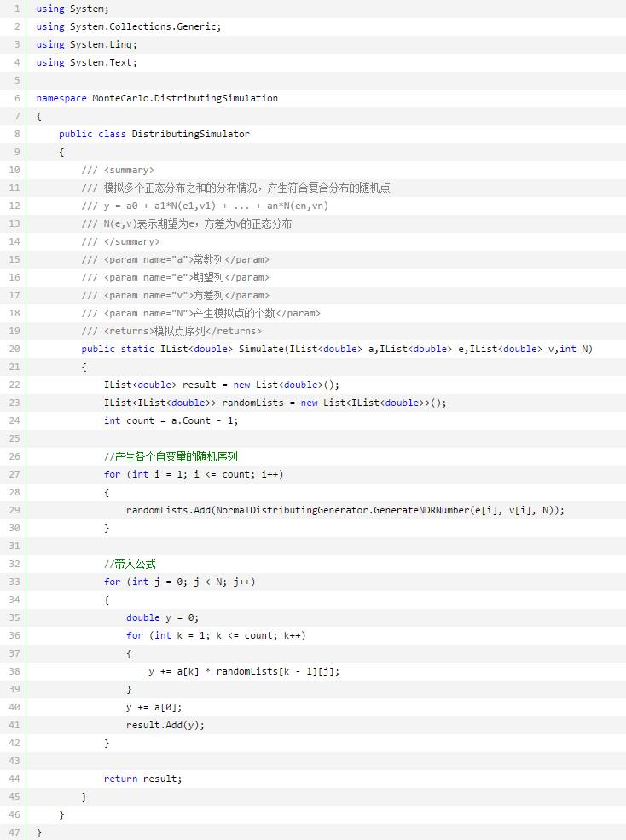Click 'y += a[k] * randomLists[k - 1][j];' line
Screen dimensions: 626x840
click(x=245, y=671)
